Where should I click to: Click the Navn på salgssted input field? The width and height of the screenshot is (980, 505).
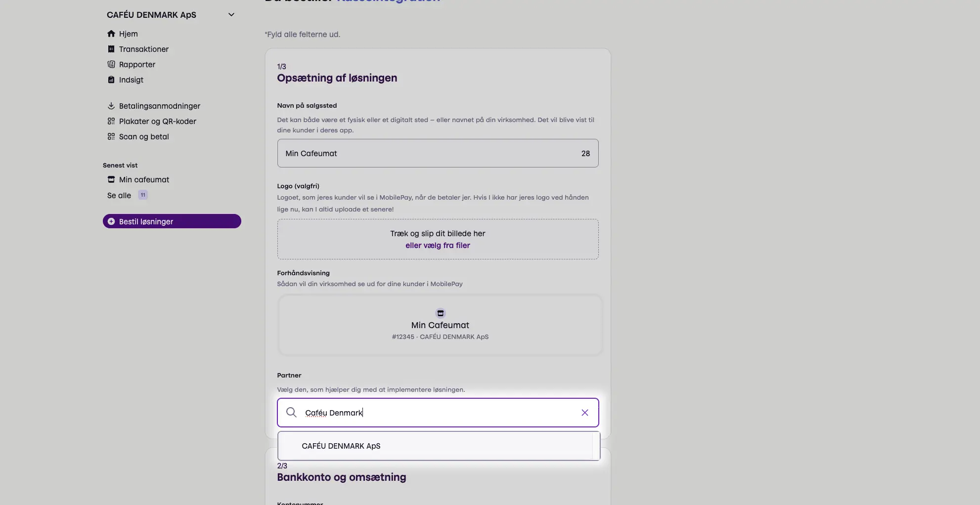pyautogui.click(x=425, y=153)
